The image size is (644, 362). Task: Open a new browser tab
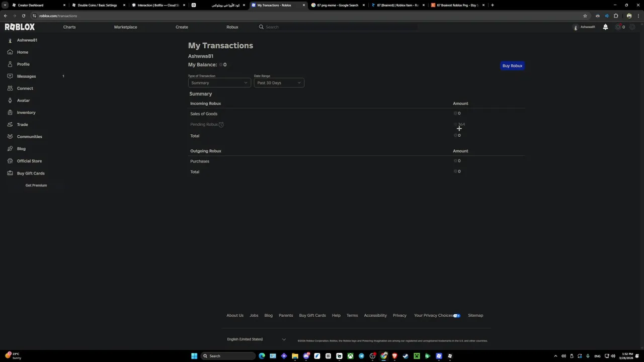tap(492, 5)
